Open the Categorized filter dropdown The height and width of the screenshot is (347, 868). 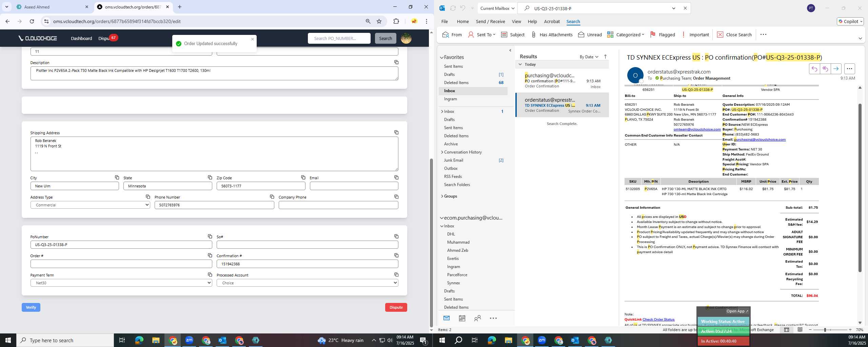click(626, 35)
